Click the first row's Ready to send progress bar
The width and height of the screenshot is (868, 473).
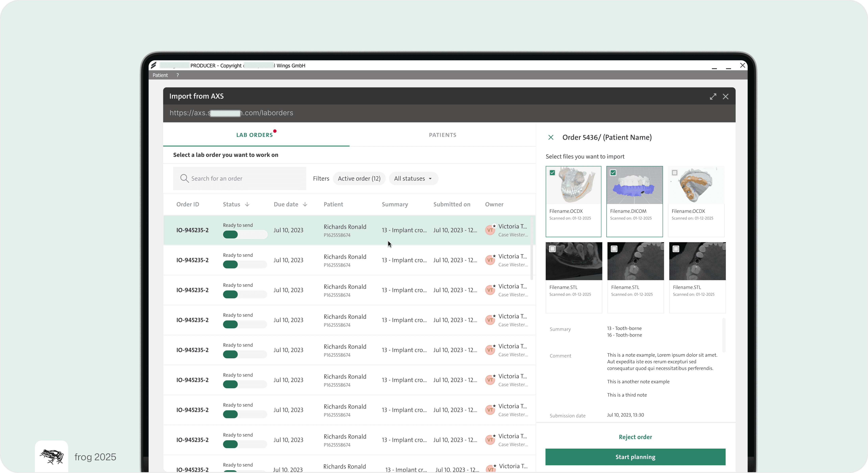[x=245, y=235]
